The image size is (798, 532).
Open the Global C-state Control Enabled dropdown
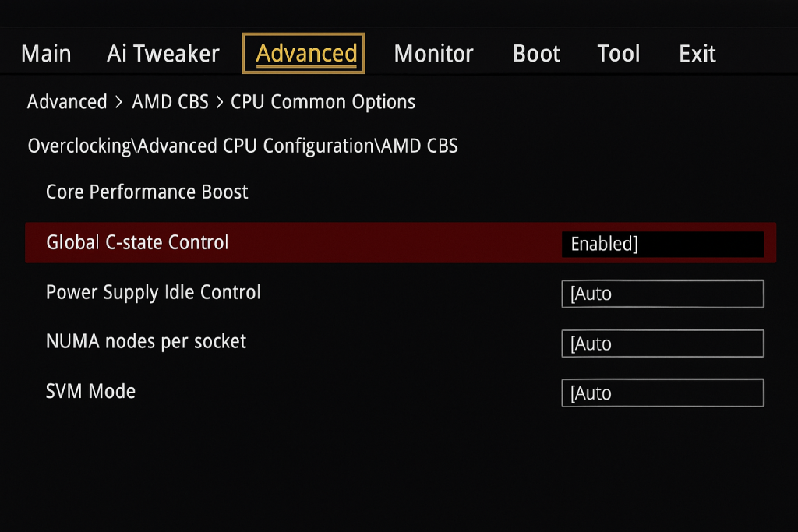coord(662,244)
